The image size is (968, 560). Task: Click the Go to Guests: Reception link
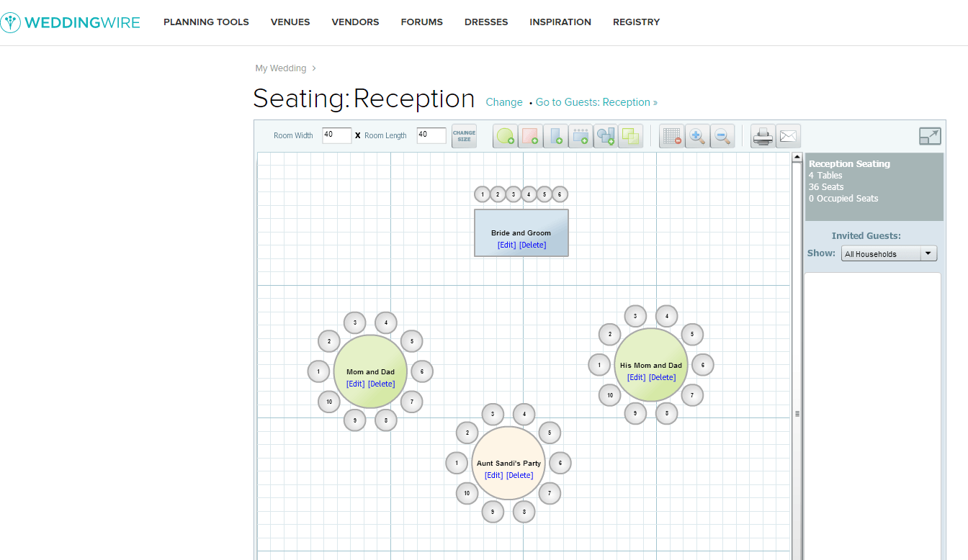point(596,102)
